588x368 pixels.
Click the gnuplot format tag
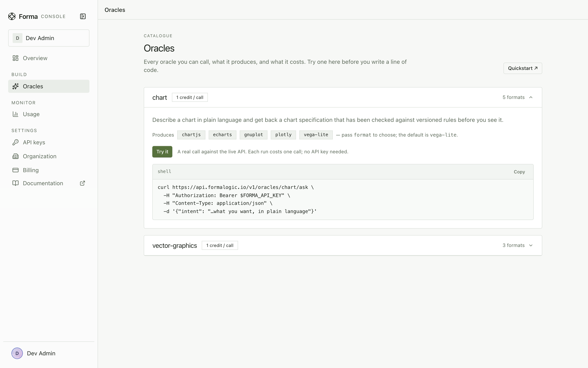point(253,135)
